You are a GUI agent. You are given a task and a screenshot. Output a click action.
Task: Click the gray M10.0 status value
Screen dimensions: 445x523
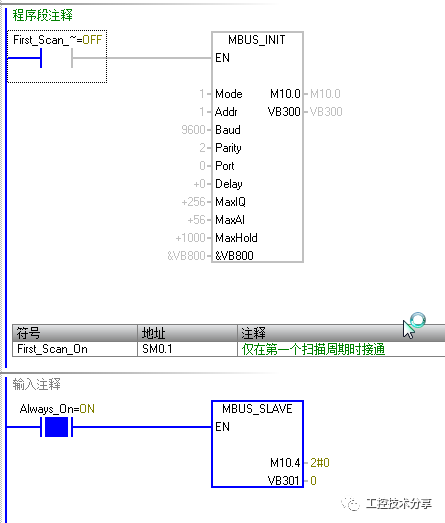point(325,94)
